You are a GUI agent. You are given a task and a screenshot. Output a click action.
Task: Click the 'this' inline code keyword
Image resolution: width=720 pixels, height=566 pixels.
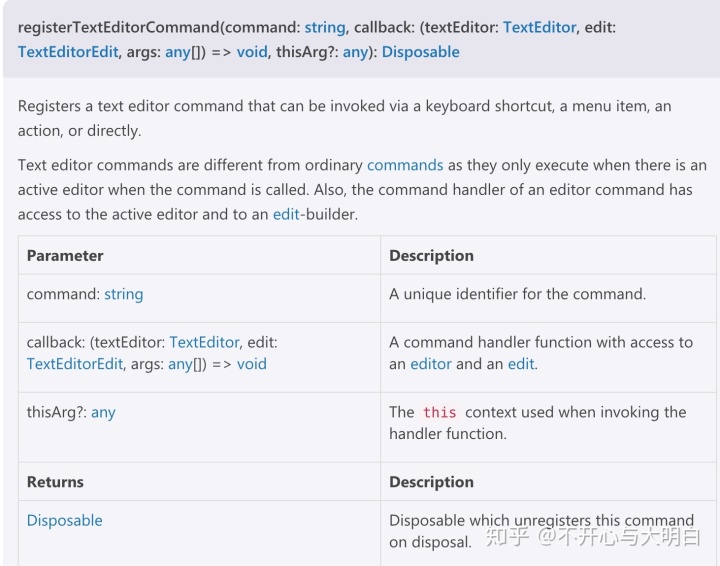pyautogui.click(x=439, y=412)
